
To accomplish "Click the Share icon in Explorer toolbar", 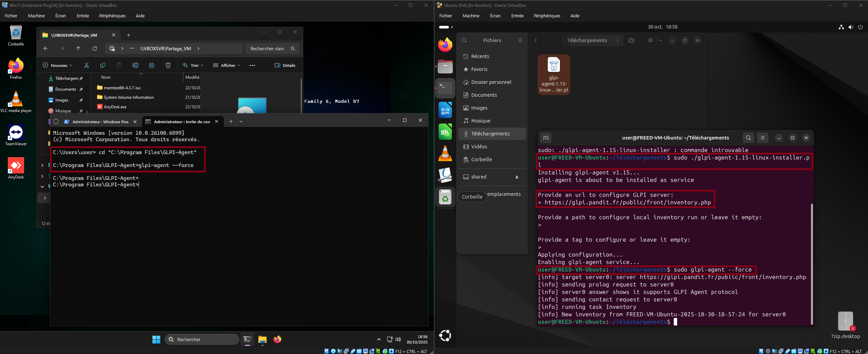I will (x=152, y=65).
